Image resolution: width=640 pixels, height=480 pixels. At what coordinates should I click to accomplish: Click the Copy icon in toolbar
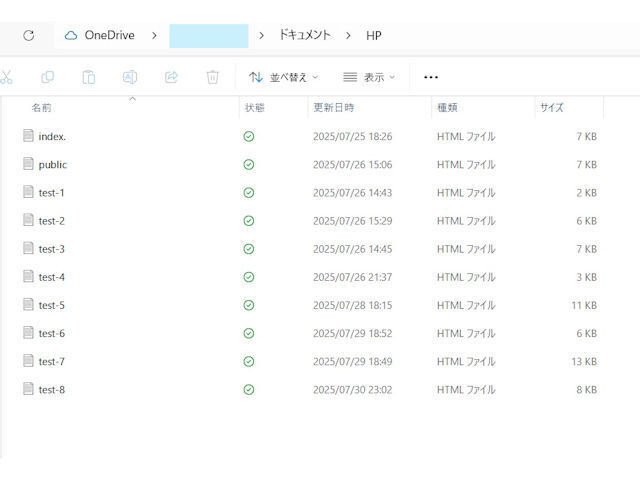click(x=47, y=77)
